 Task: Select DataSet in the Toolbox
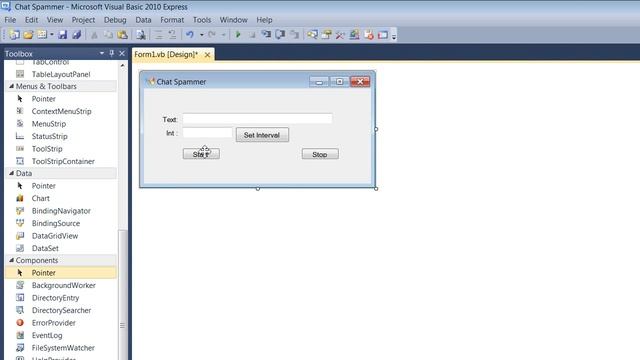click(61, 248)
